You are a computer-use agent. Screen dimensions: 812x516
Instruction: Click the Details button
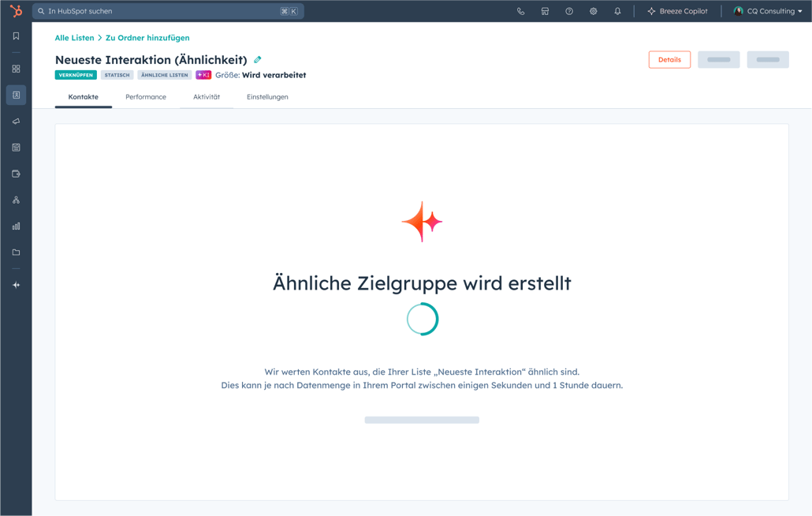point(669,59)
